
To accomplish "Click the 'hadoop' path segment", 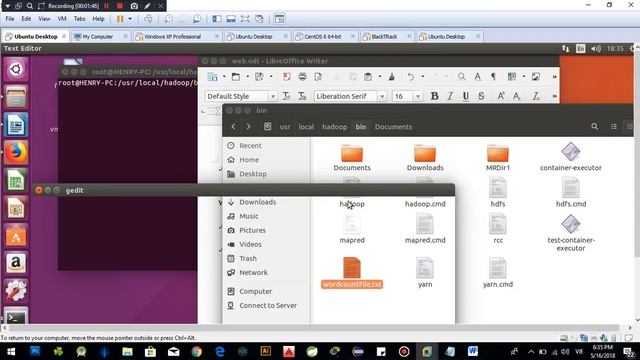I will click(x=334, y=127).
